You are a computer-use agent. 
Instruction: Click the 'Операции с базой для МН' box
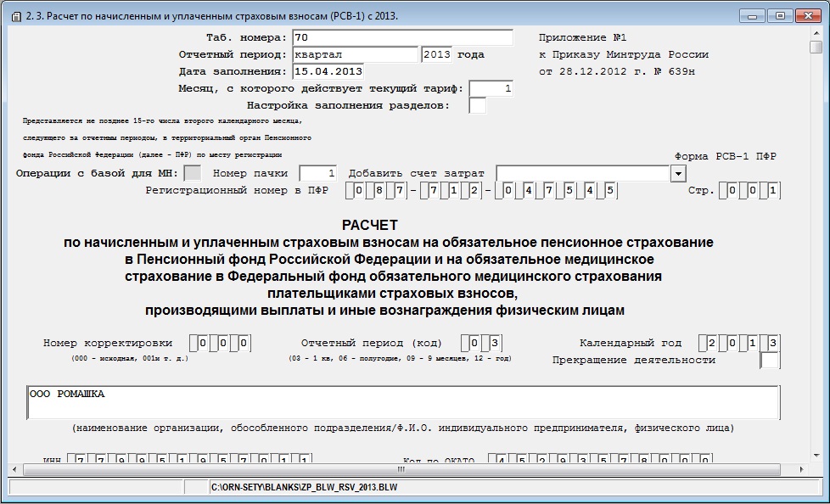click(192, 173)
